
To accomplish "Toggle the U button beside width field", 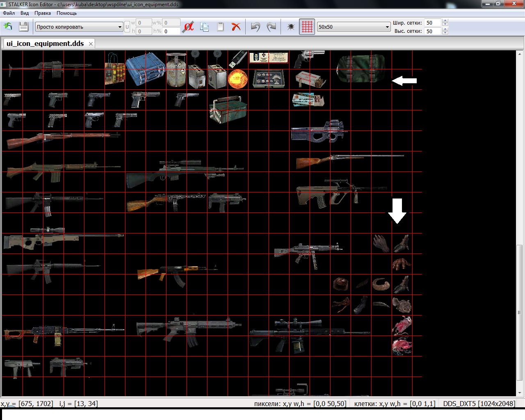I will point(127,27).
